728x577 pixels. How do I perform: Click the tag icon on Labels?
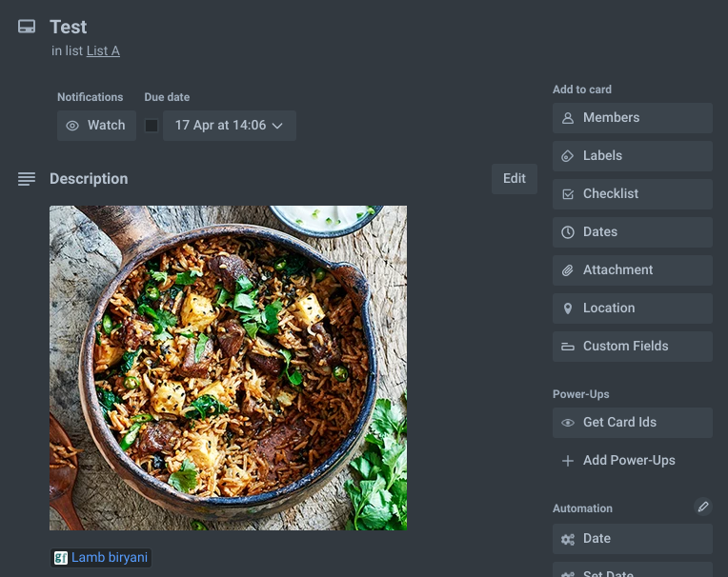tap(568, 156)
